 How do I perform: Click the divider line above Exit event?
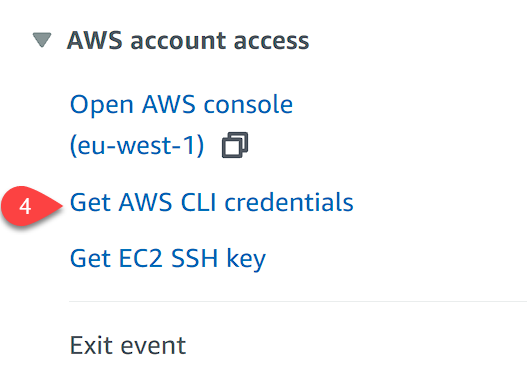[298, 302]
